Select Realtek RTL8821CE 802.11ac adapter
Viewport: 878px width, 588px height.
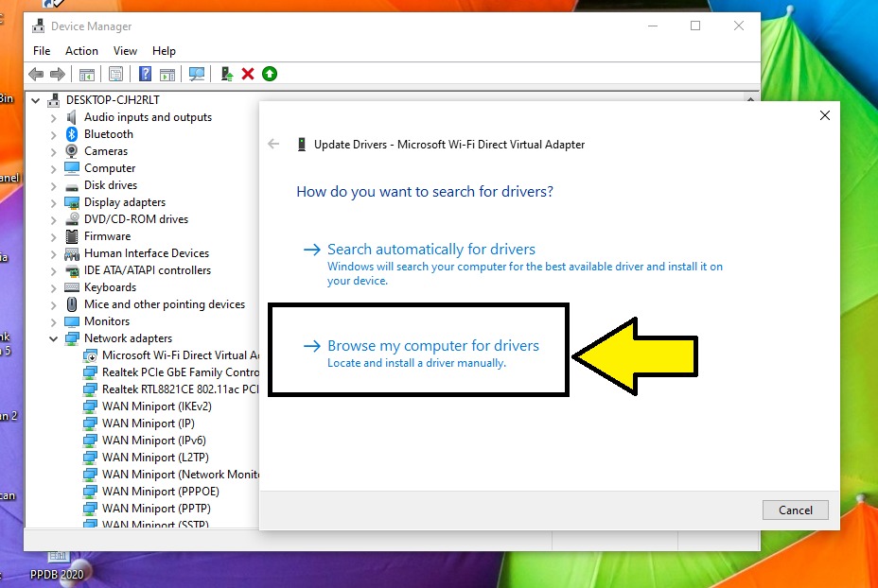point(181,389)
